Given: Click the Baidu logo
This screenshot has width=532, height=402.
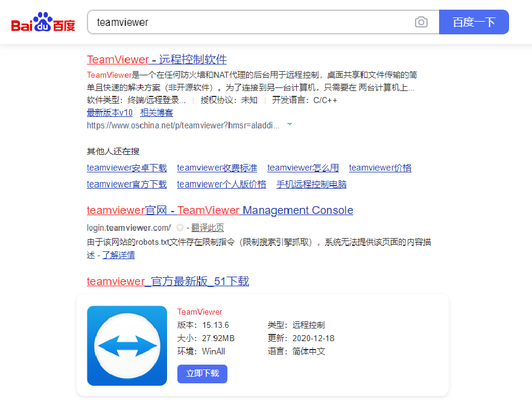Looking at the screenshot, I should 43,22.
